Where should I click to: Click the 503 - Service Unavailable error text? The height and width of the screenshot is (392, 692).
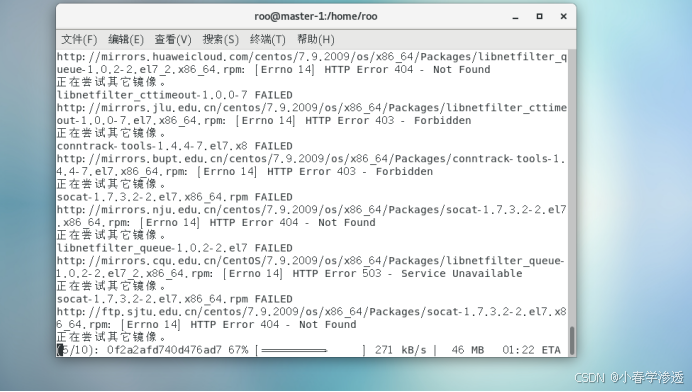coord(442,274)
